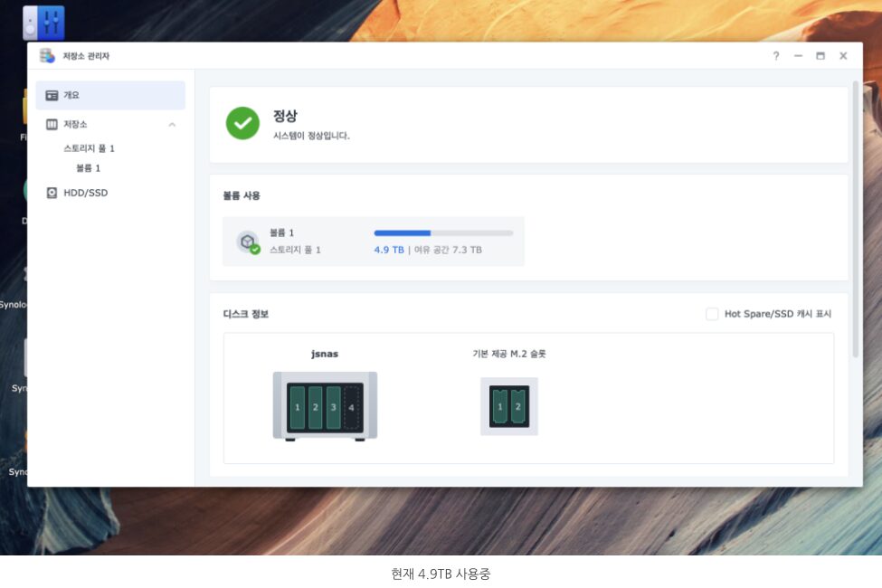The height and width of the screenshot is (588, 882).
Task: Click the HDD/SSD sidebar icon
Action: 52,193
